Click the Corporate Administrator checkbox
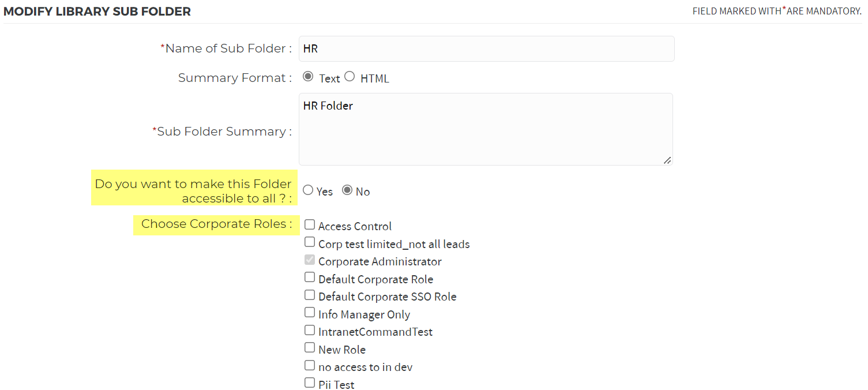This screenshot has width=868, height=390. coord(310,260)
